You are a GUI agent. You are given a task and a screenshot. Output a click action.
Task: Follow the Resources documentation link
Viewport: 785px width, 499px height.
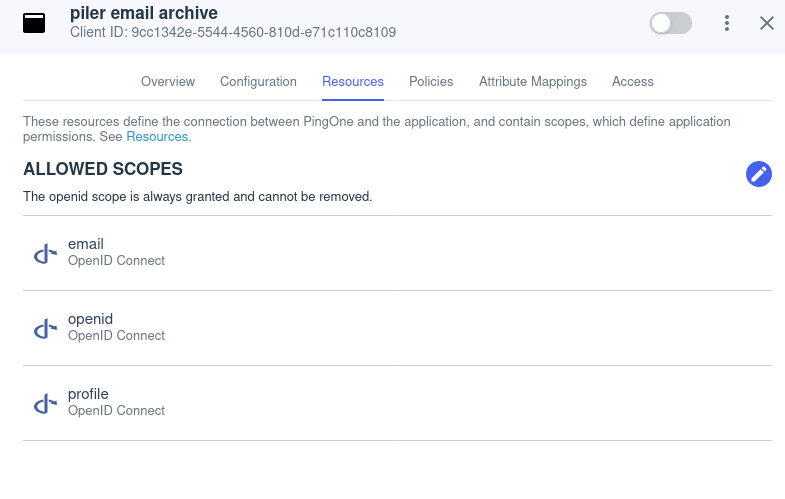(x=157, y=136)
